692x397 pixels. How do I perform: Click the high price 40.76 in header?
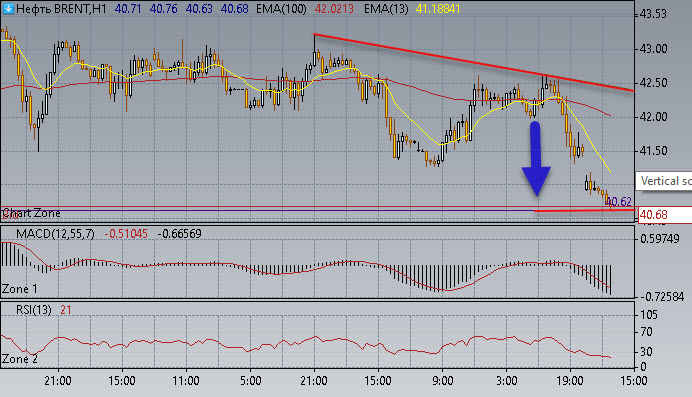tap(163, 9)
